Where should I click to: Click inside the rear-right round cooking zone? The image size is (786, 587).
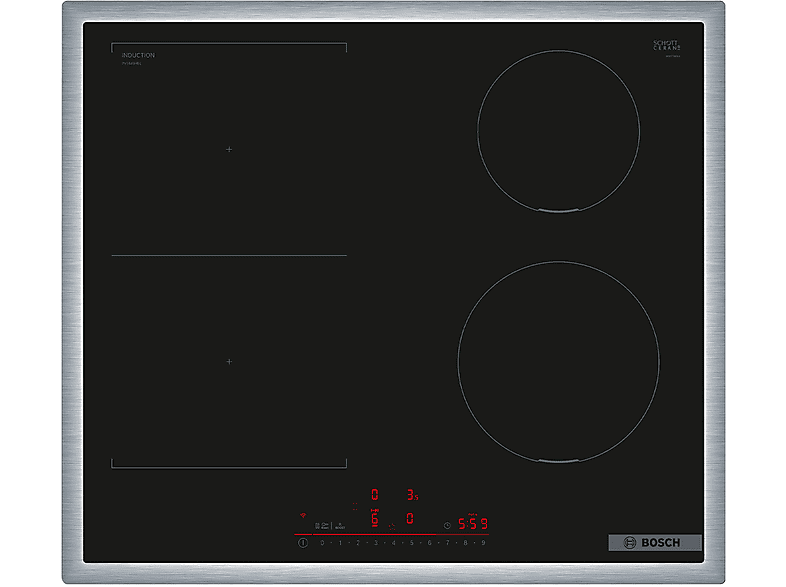(x=558, y=131)
